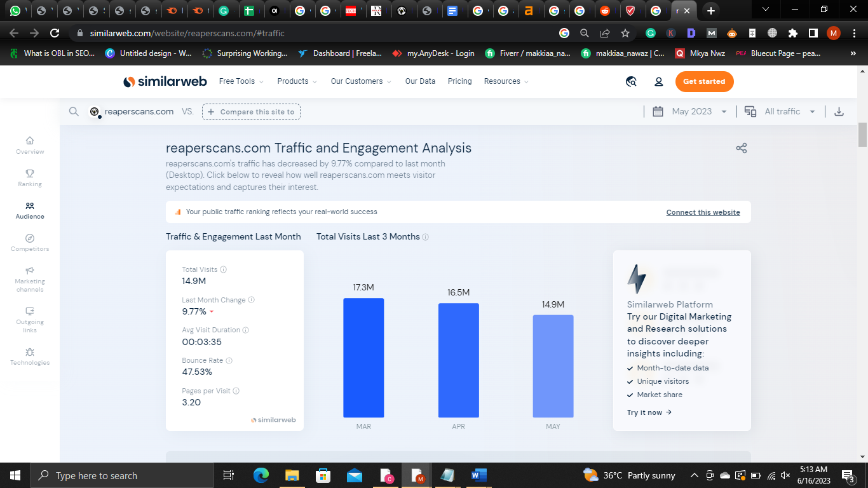
Task: Open the Fiverr / makkiaa_na bookmark
Action: click(527, 53)
